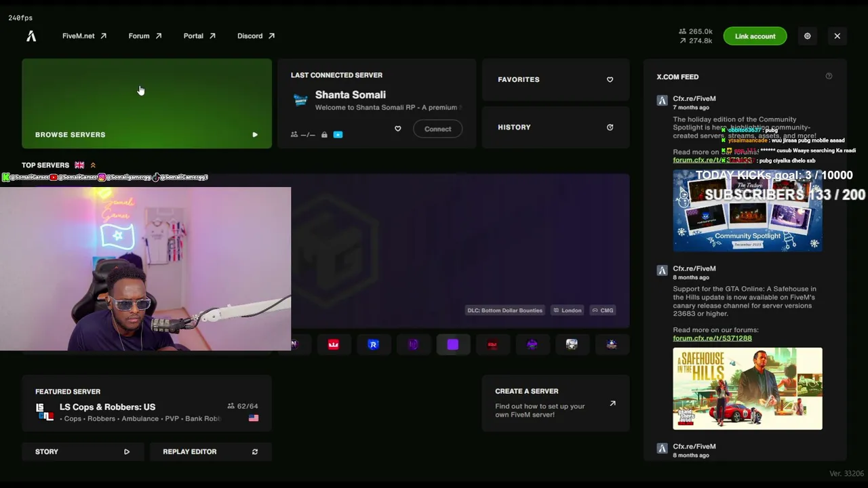Click the Shanta Somali server logo
Screen dimensions: 868x488
click(x=300, y=100)
